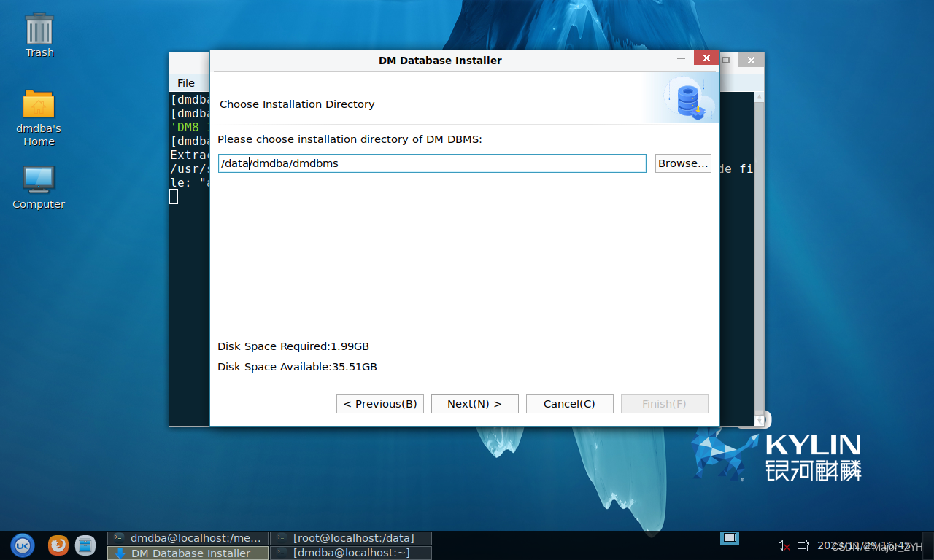The width and height of the screenshot is (934, 560).
Task: Launch Firefox from the taskbar
Action: tap(58, 545)
